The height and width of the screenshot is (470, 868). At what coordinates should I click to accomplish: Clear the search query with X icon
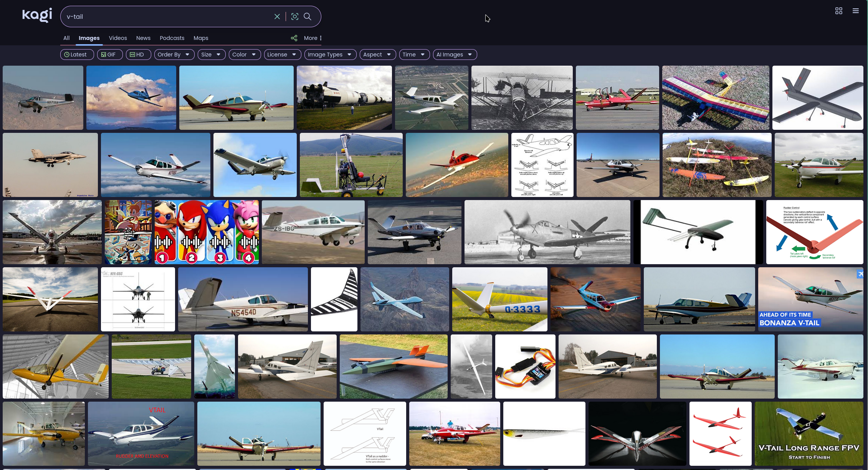[x=277, y=17]
